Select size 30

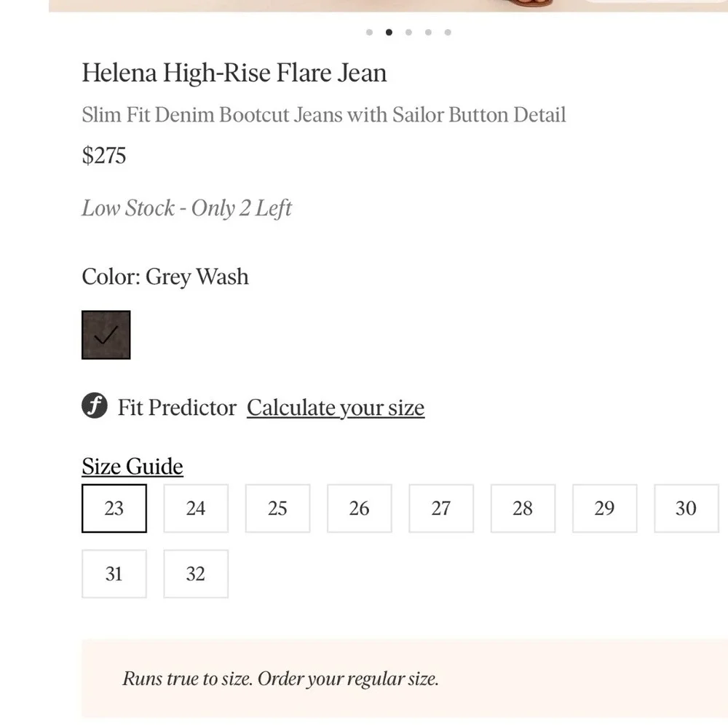click(686, 508)
